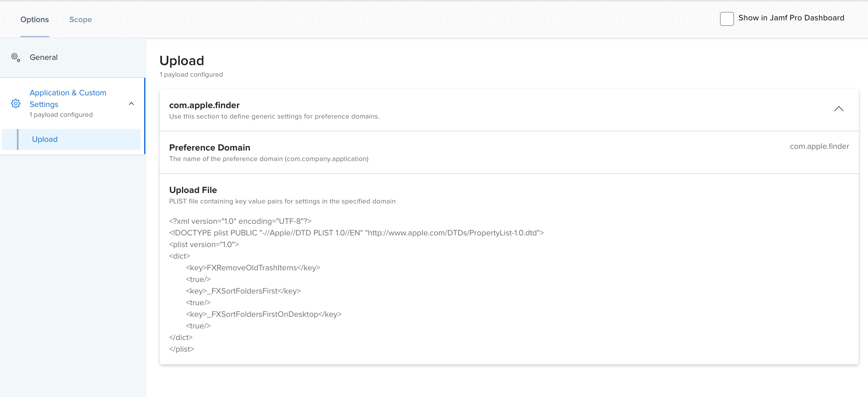Click the Preference Domain value com.apple.finder
Viewport: 868px width, 397px height.
point(819,146)
